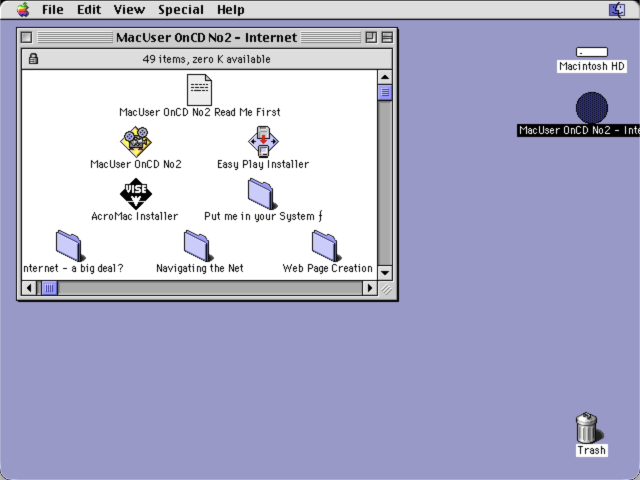640x480 pixels.
Task: Select the Easy Play Installer icon
Action: (x=263, y=142)
